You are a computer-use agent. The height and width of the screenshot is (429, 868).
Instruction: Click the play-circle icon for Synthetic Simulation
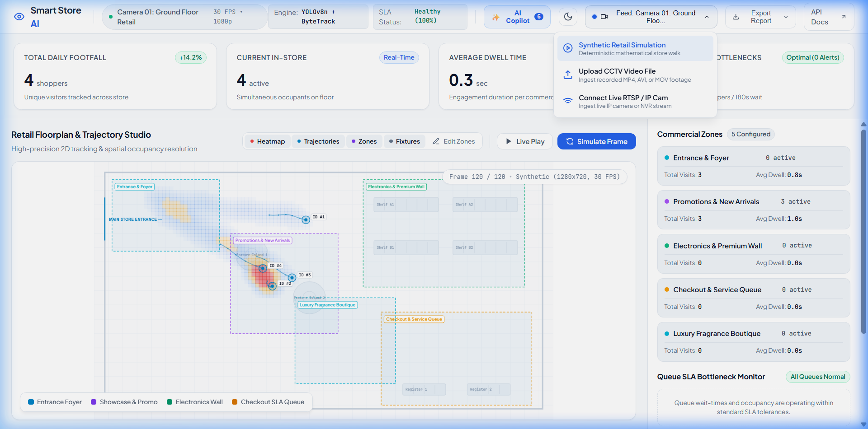coord(568,48)
